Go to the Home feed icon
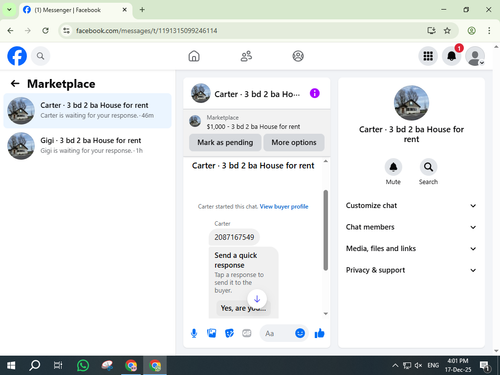This screenshot has width=500, height=375. 194,56
